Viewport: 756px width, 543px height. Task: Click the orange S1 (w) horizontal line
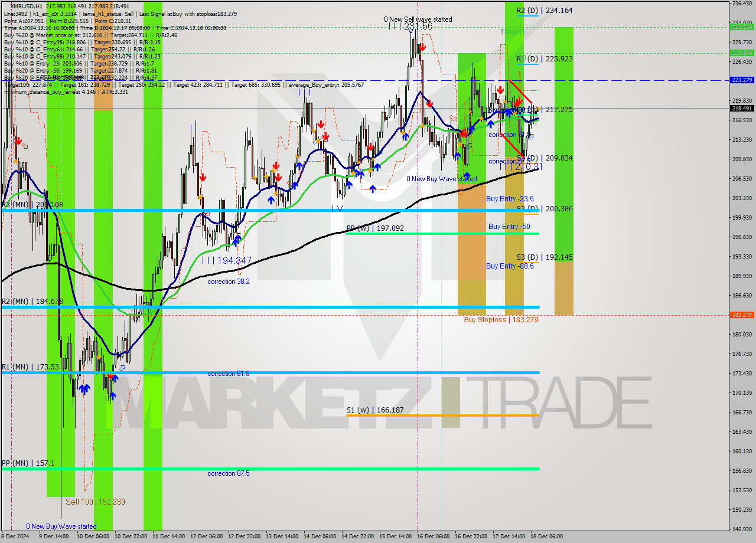442,416
